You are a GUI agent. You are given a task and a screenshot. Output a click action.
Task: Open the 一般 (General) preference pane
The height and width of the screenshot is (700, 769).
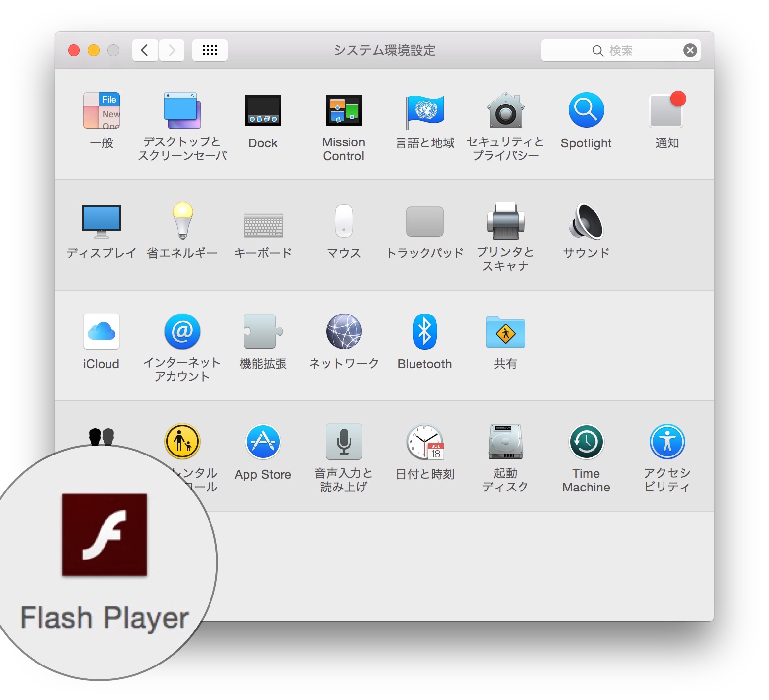[102, 111]
